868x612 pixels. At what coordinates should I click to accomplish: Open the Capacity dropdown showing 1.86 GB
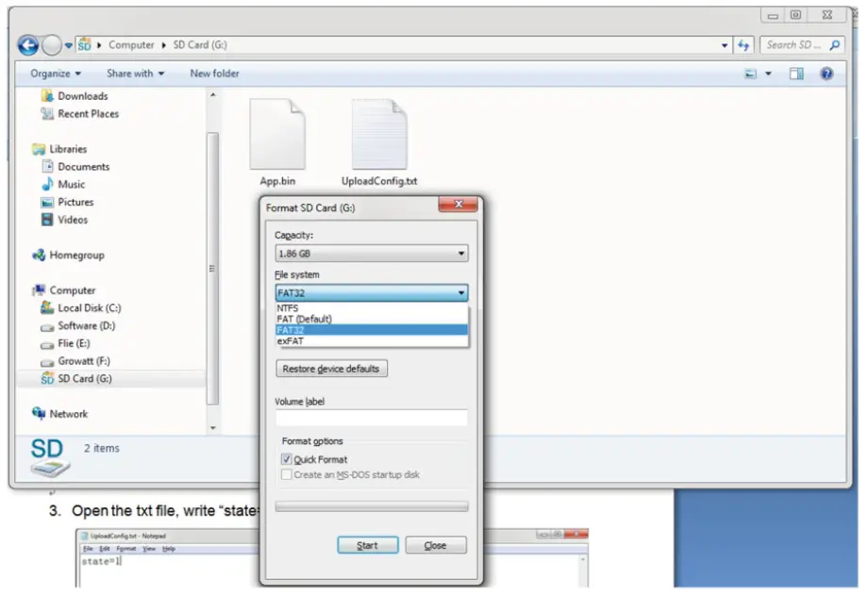tap(372, 254)
